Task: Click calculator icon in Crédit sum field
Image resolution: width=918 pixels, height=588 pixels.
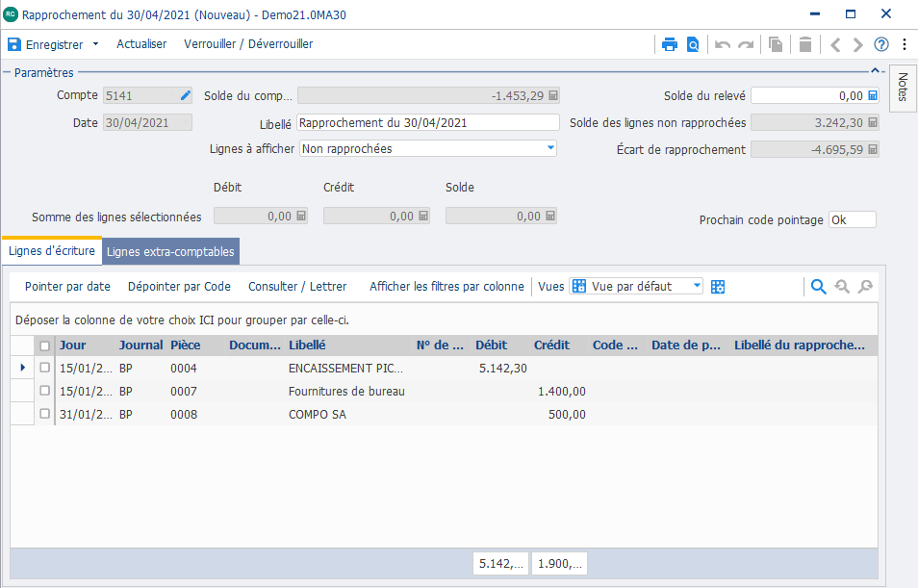Action: point(423,216)
